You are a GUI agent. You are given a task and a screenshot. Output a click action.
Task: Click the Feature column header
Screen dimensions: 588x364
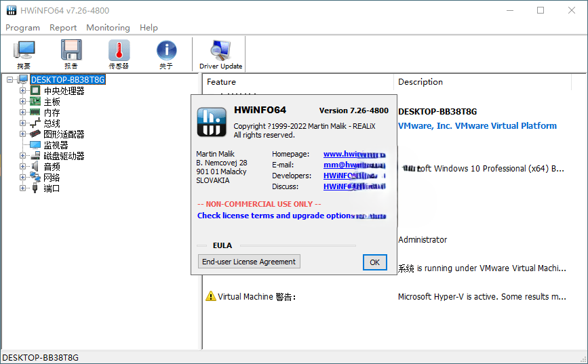pos(298,82)
